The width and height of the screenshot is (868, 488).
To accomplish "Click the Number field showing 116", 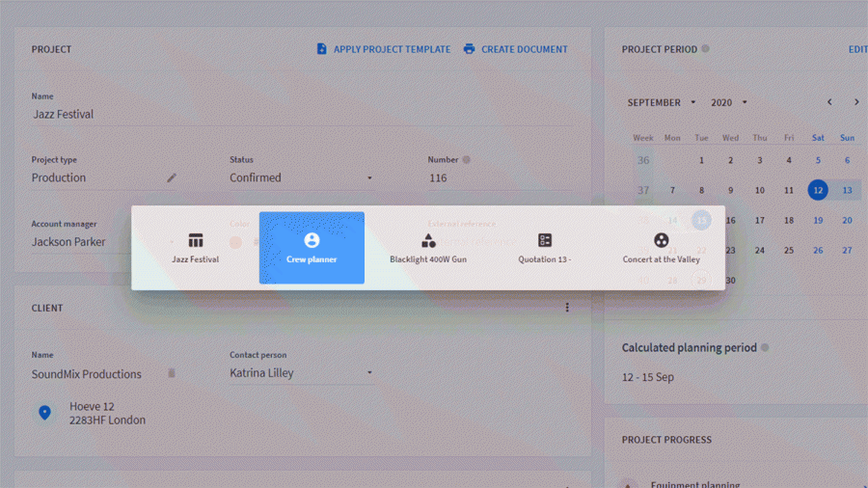I will coord(500,178).
